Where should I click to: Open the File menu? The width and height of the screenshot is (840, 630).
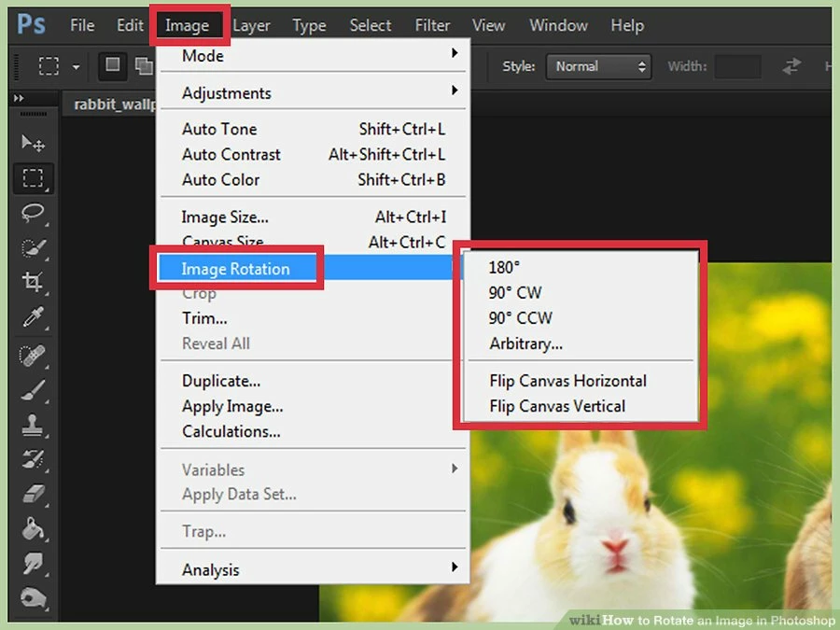[82, 25]
